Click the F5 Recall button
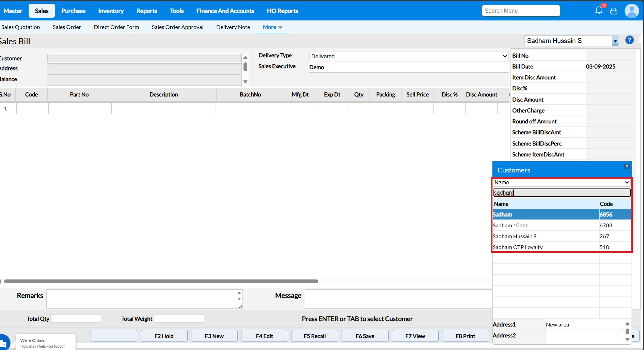Screen dimensions: 644x350 (x=315, y=336)
